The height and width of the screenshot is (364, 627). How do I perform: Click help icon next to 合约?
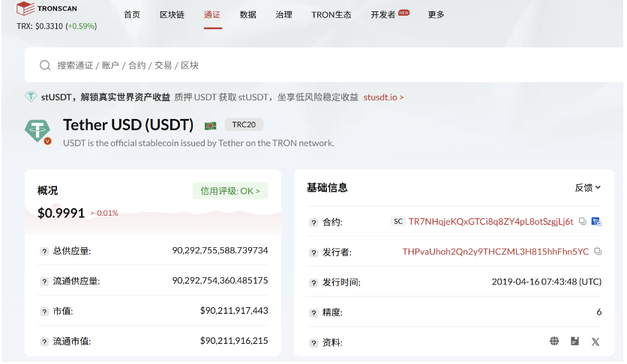[313, 222]
